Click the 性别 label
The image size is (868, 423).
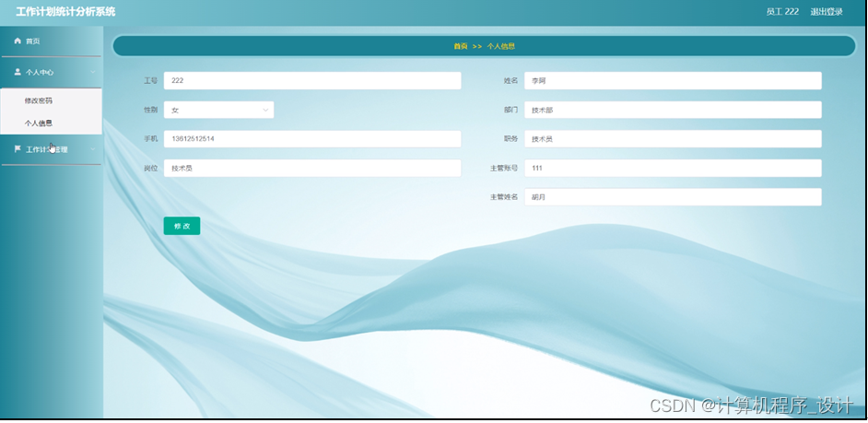[150, 110]
